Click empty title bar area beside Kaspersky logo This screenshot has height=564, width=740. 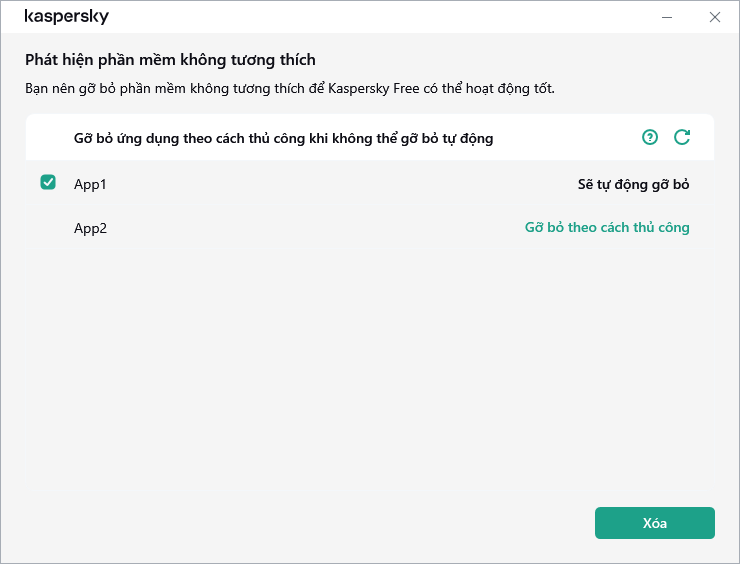click(x=380, y=17)
